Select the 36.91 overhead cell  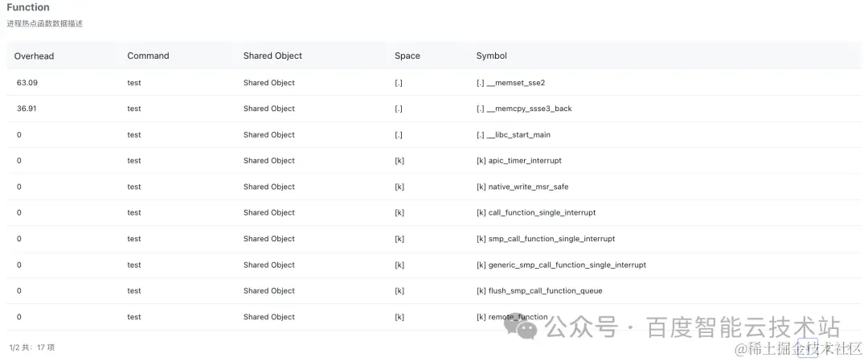27,109
